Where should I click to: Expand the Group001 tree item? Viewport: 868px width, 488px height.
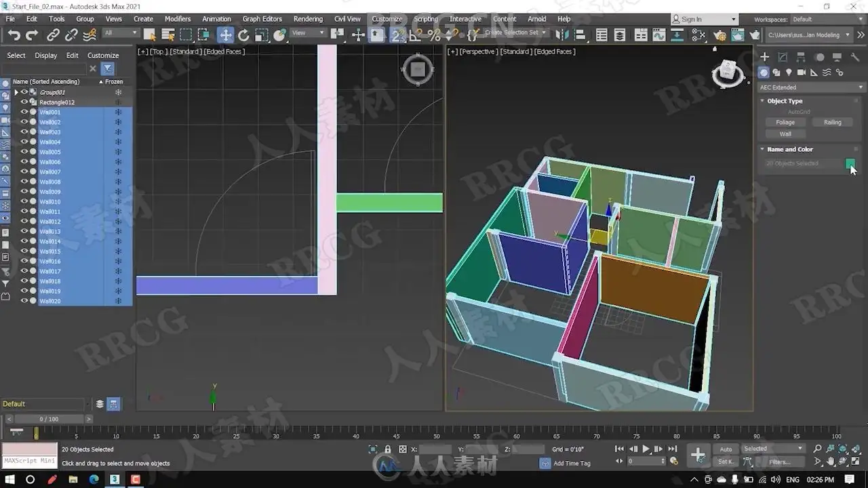16,92
